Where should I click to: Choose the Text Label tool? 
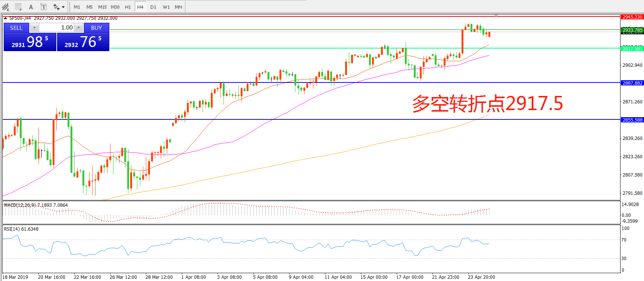44,7
